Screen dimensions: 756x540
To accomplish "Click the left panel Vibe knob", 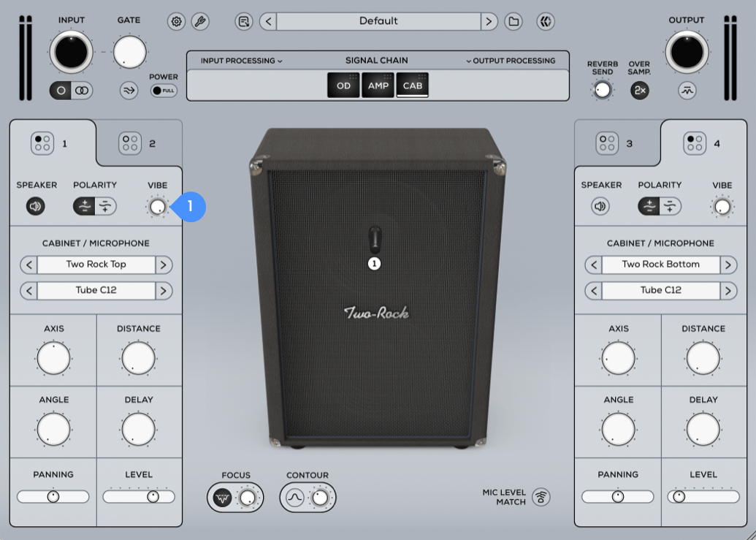I will coord(157,208).
